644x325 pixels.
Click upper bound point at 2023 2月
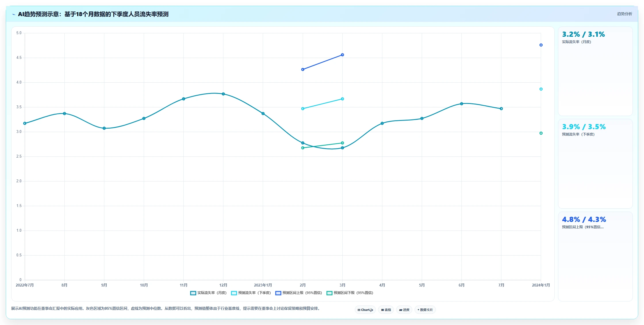(302, 69)
